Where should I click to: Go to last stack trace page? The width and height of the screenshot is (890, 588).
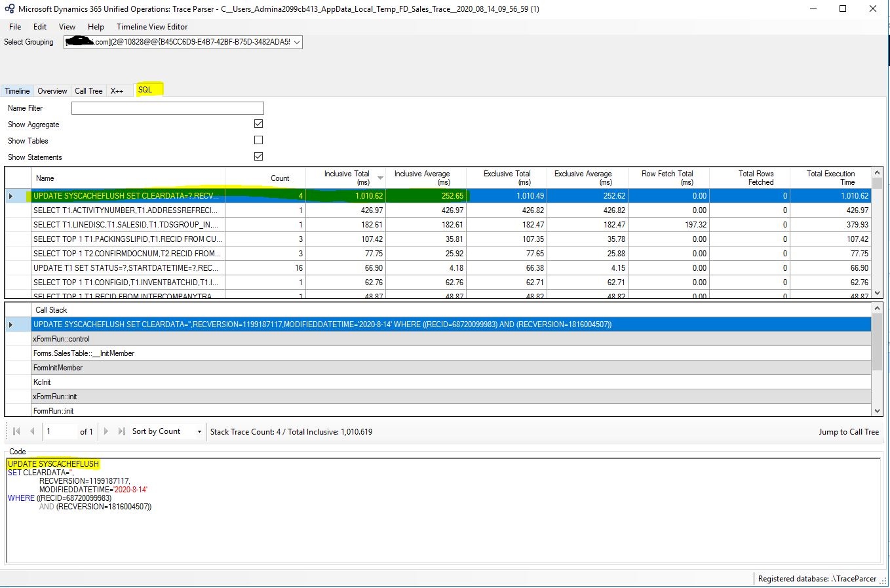click(x=121, y=431)
